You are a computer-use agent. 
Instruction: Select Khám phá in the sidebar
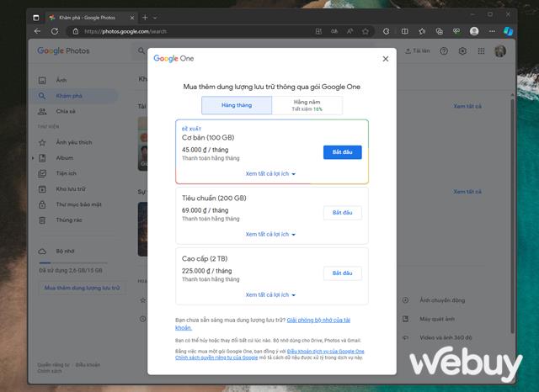tap(74, 96)
